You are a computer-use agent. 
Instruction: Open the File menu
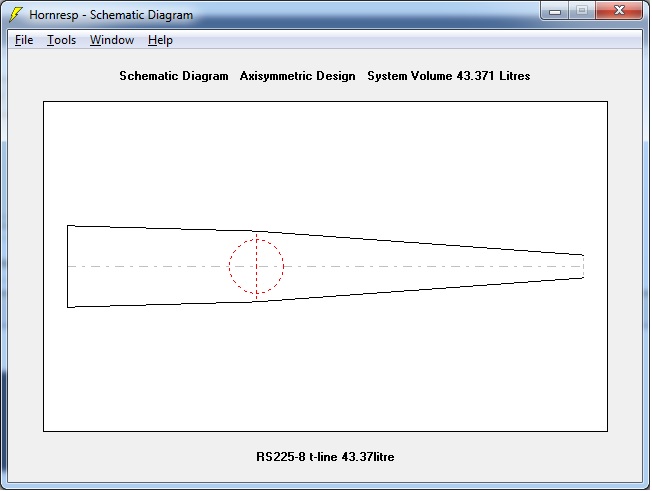pyautogui.click(x=24, y=40)
